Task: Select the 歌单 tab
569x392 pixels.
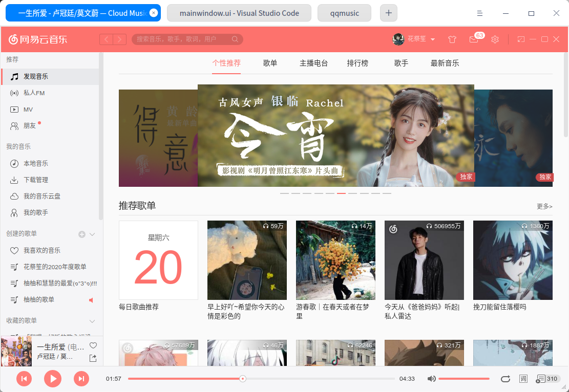Action: coord(270,63)
